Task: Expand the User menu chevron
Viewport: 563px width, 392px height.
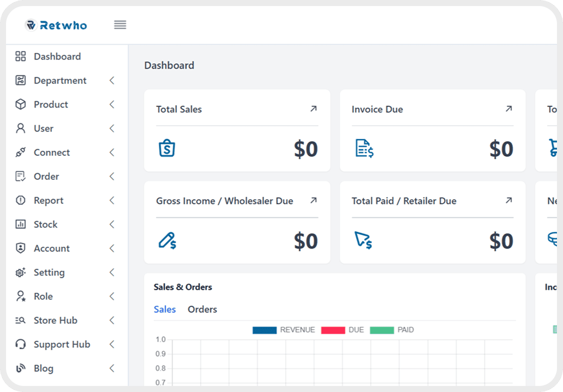Action: click(x=112, y=129)
